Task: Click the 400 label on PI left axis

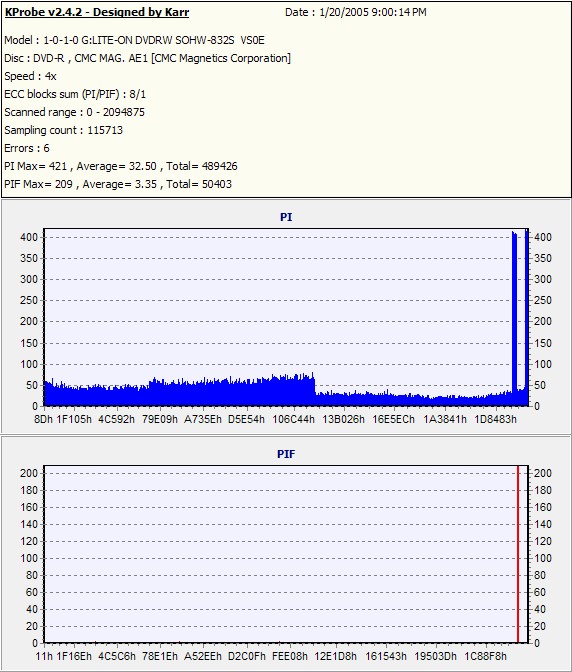Action: 28,237
